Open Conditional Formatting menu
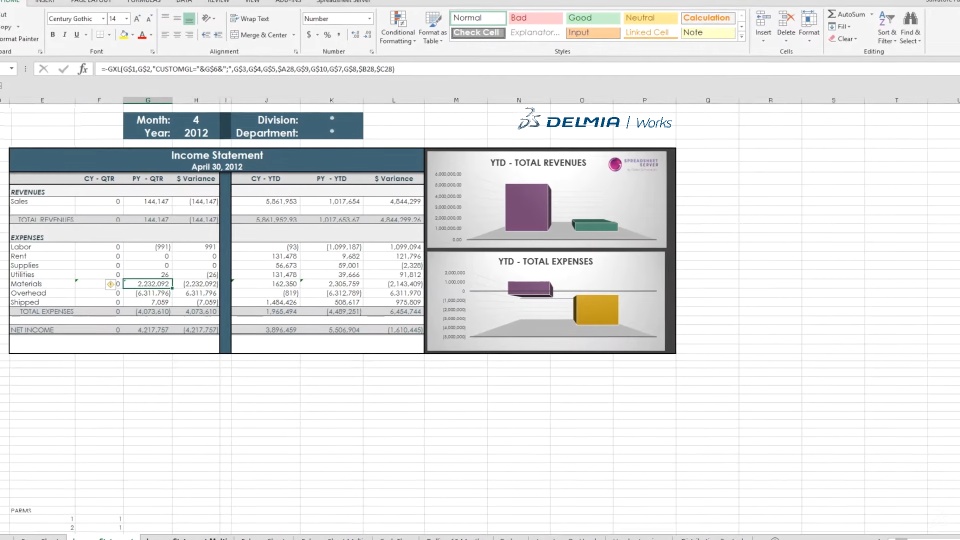 point(397,28)
